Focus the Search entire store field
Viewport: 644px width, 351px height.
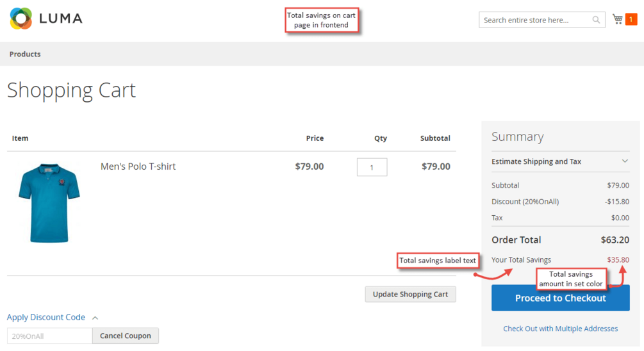click(534, 20)
